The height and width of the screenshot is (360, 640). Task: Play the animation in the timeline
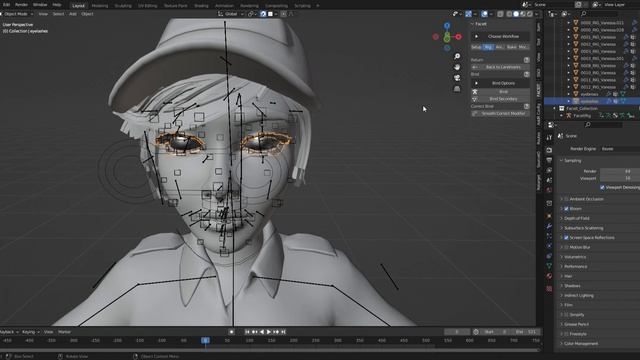pyautogui.click(x=269, y=332)
